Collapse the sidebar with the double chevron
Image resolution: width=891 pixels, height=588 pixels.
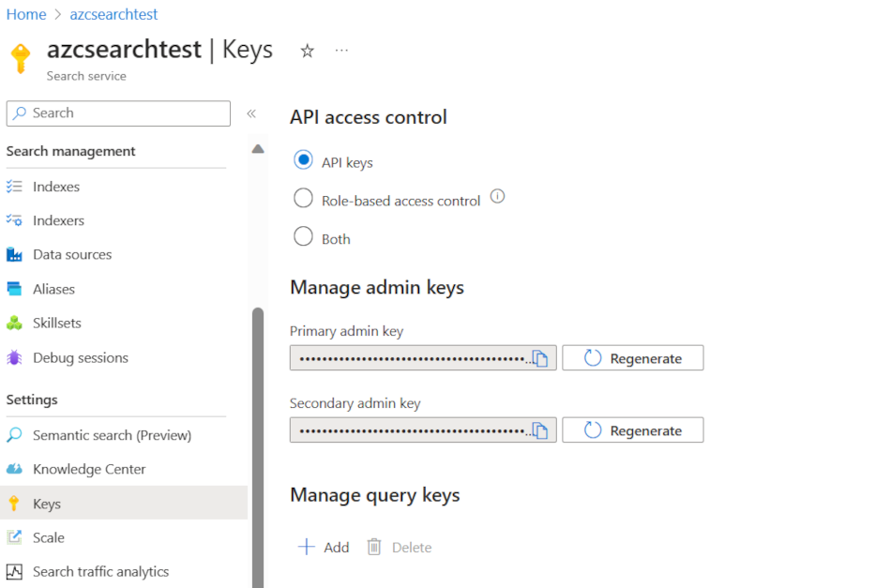click(x=251, y=113)
